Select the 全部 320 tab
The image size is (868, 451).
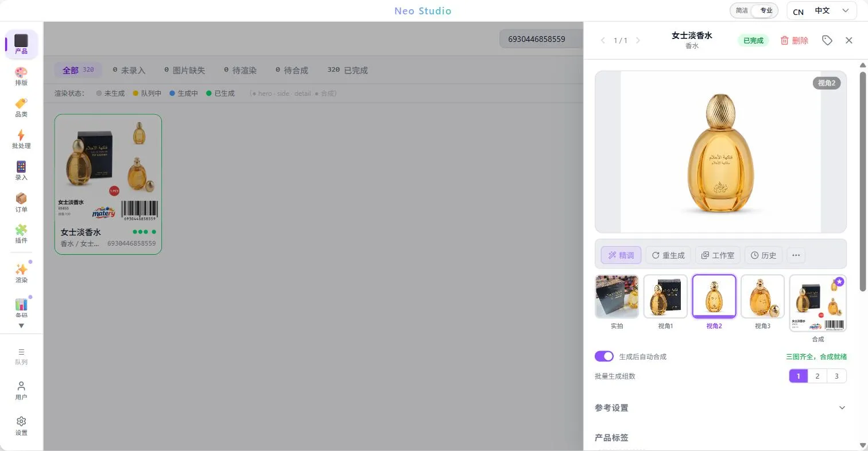click(78, 70)
